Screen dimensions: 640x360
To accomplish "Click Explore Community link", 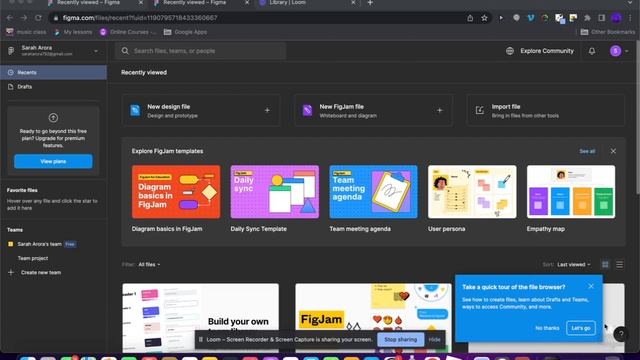I will [x=547, y=51].
